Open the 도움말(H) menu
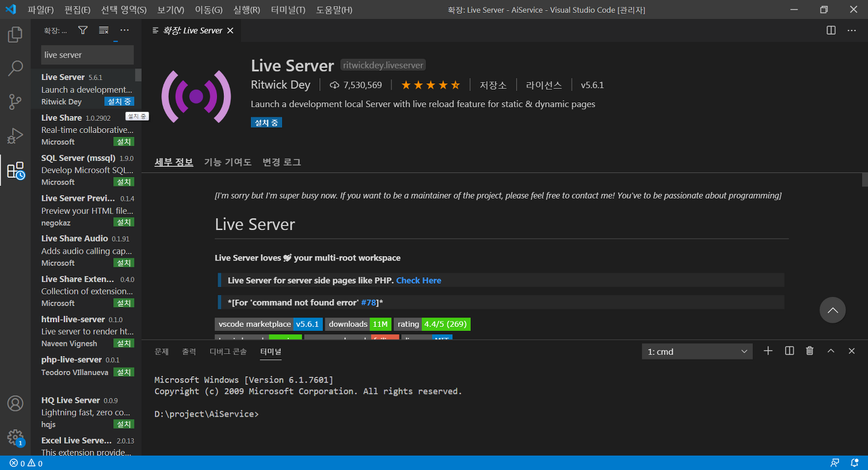Viewport: 868px width, 470px height. coord(334,9)
